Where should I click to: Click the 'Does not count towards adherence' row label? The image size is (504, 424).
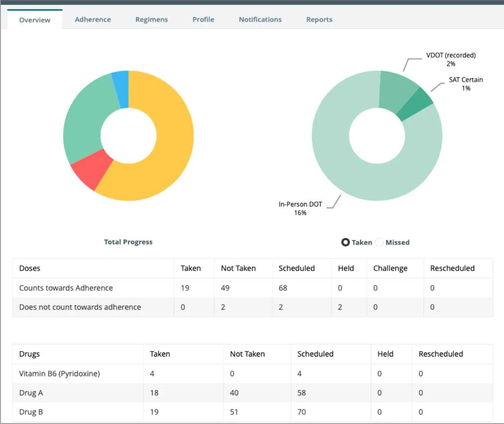click(80, 307)
